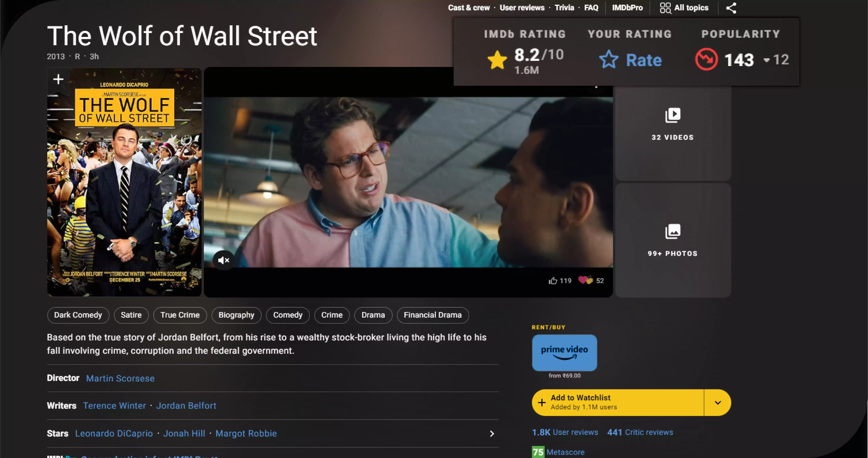868x458 pixels.
Task: Select the True Crime genre chip
Action: pos(180,315)
